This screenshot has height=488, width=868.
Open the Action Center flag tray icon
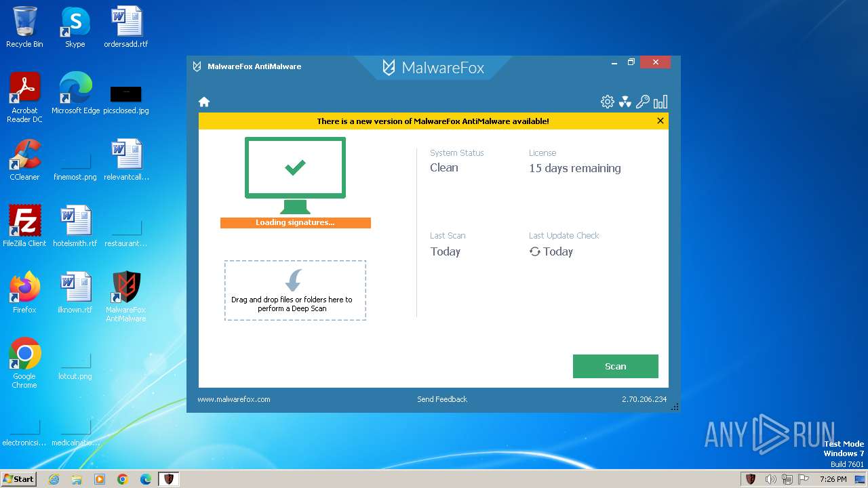(x=804, y=479)
